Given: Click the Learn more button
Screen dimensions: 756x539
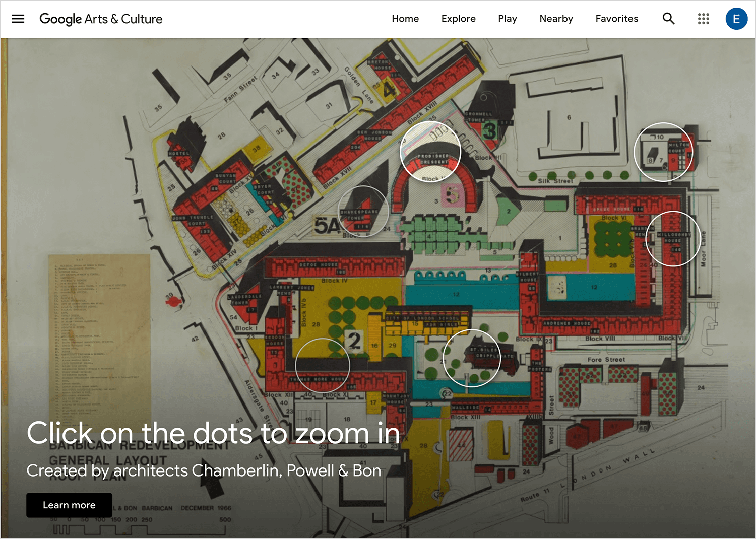Looking at the screenshot, I should click(69, 505).
